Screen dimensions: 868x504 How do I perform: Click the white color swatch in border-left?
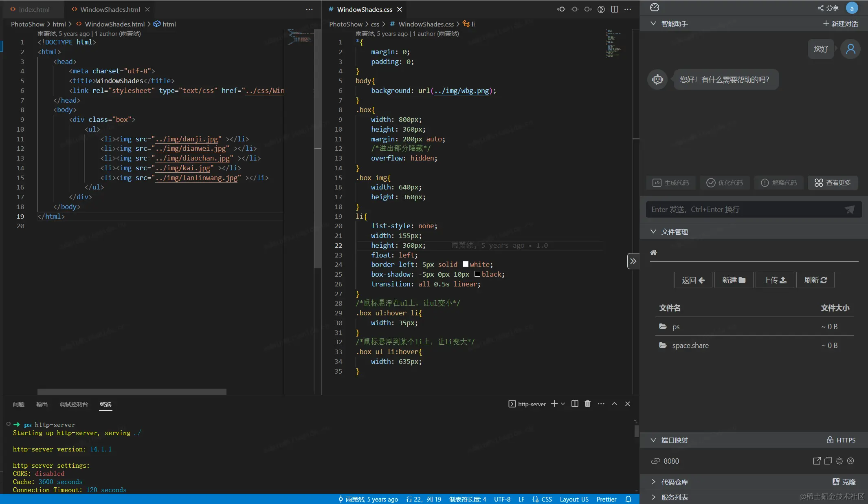click(x=465, y=264)
